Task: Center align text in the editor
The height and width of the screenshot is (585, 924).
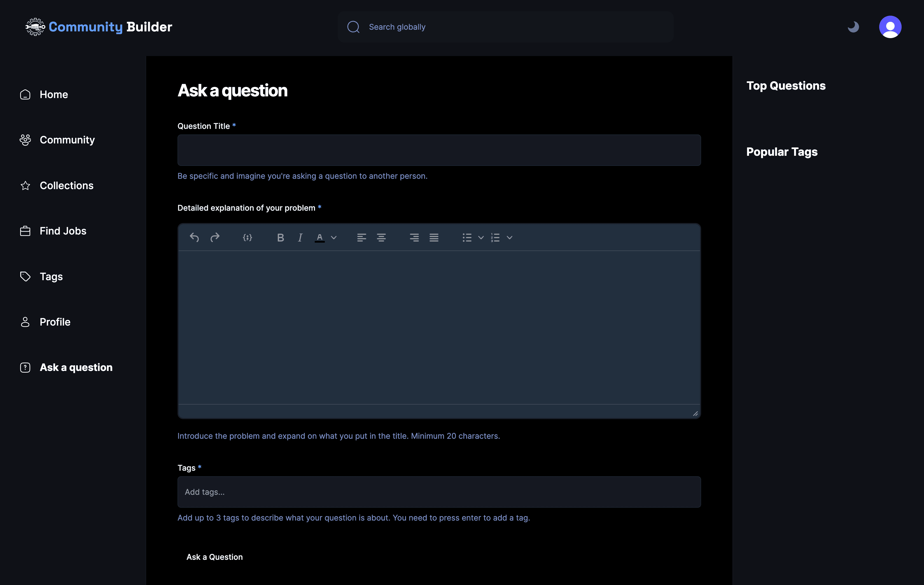Action: 381,238
